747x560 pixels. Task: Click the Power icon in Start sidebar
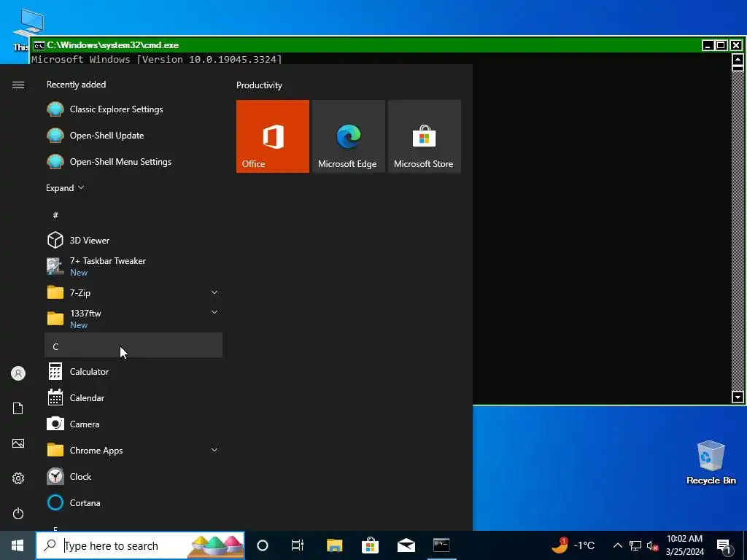pos(18,513)
